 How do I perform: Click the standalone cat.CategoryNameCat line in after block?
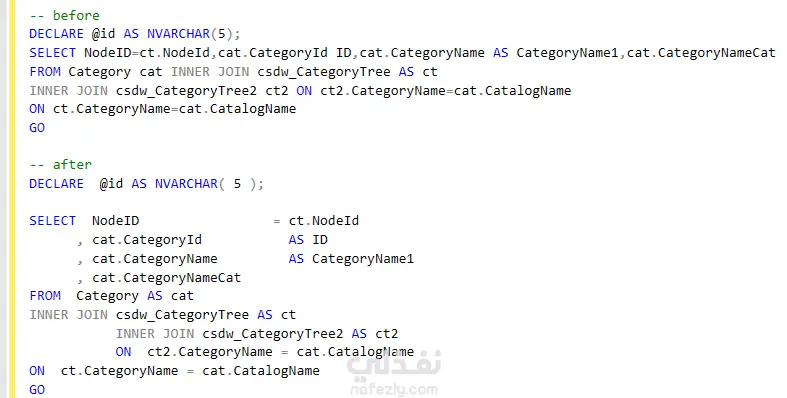pyautogui.click(x=166, y=278)
